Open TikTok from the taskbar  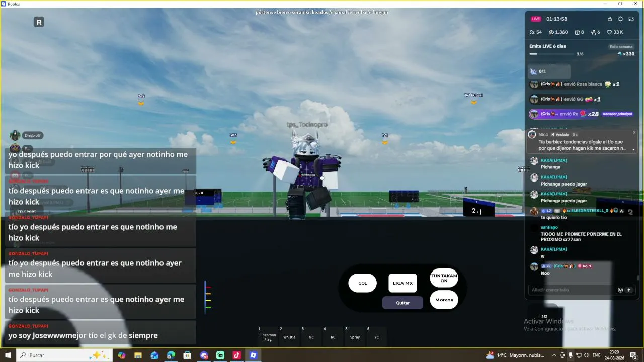(x=236, y=355)
